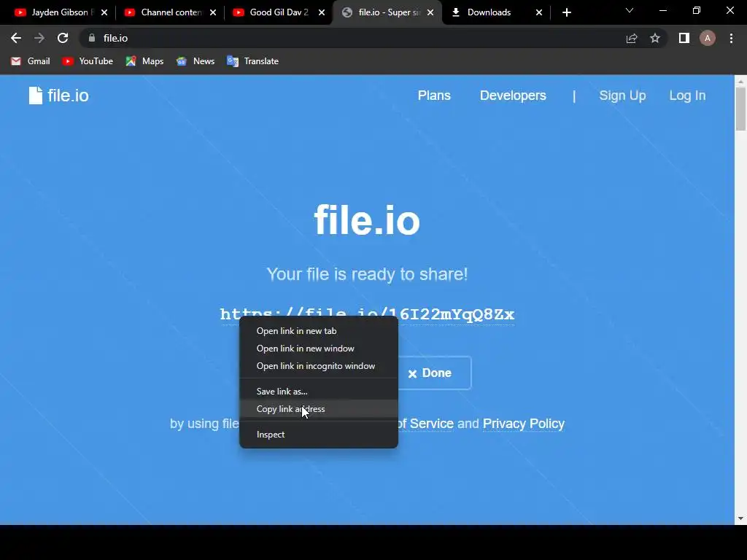Screen dimensions: 747x560
Task: Choose Save link as...
Action: (x=319, y=392)
